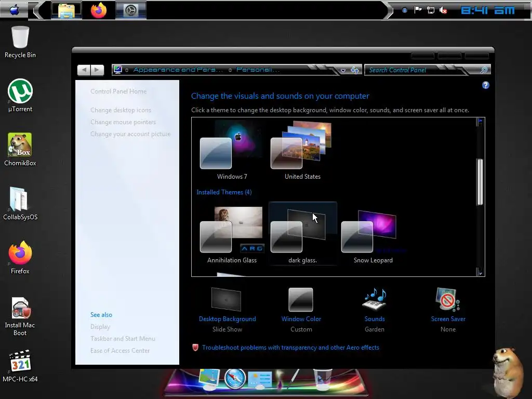Select the µTorrent desktop shortcut
This screenshot has width=532, height=399.
20,96
